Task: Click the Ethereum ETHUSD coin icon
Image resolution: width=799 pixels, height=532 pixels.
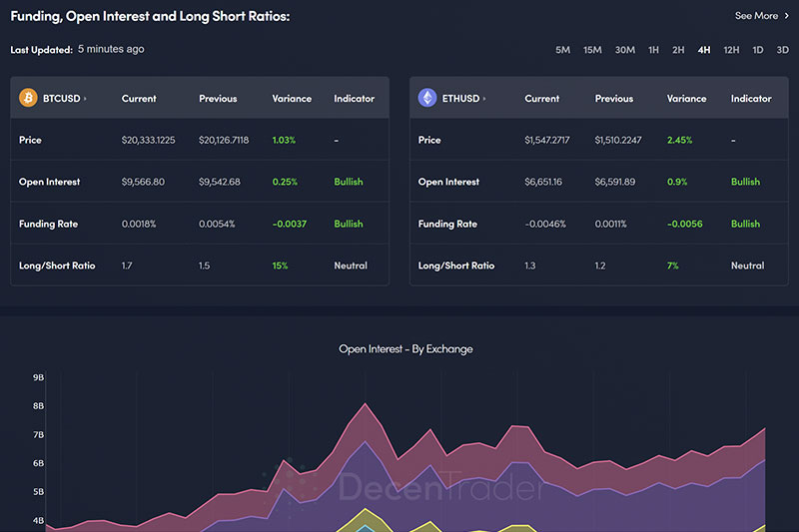Action: [x=427, y=98]
